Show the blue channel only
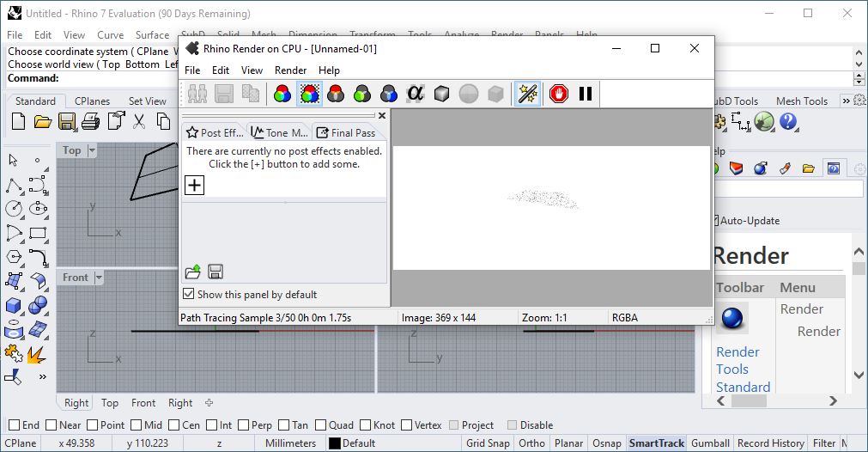868x452 pixels. point(389,94)
